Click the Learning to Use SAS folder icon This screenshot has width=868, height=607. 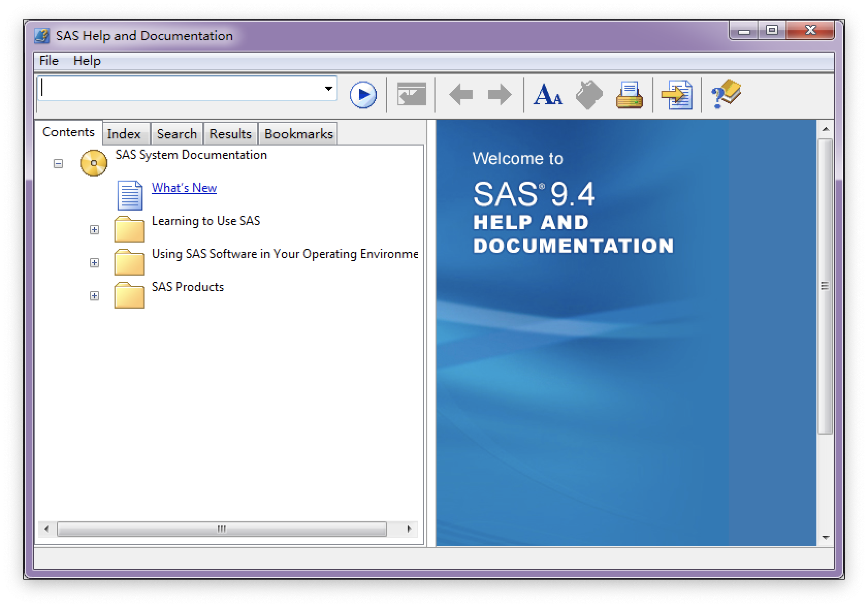click(x=130, y=229)
